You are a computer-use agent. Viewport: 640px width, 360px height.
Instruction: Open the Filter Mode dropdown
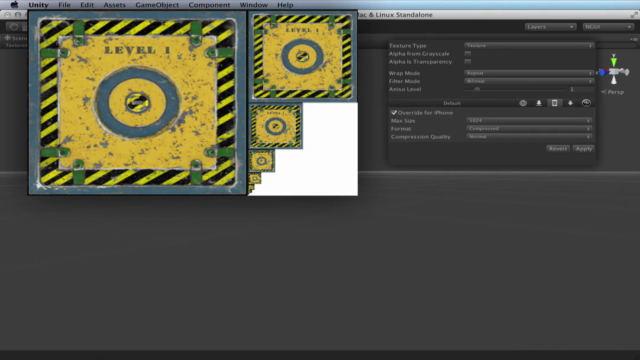(529, 81)
